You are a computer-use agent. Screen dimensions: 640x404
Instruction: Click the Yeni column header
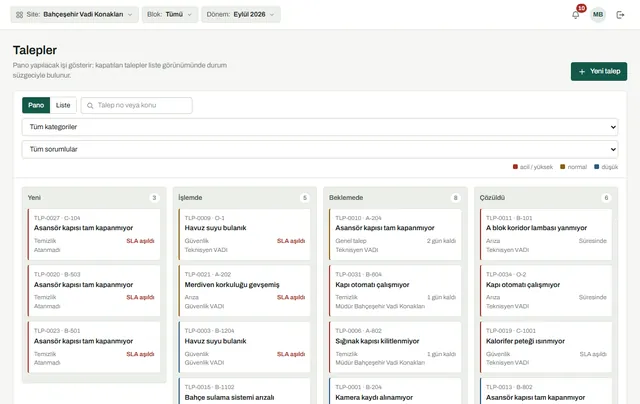tap(34, 198)
